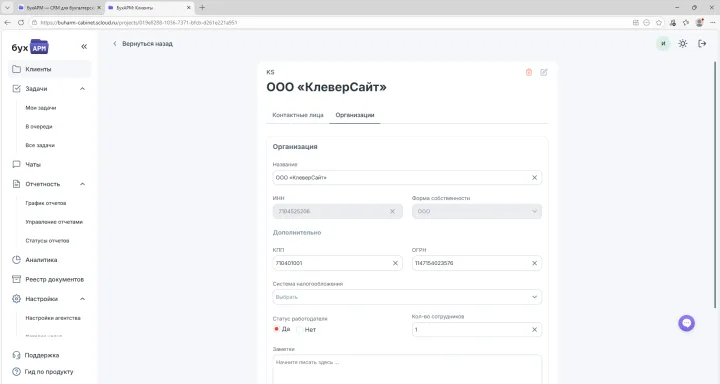Click the browser address bar
The height and width of the screenshot is (384, 720).
pyautogui.click(x=331, y=23)
